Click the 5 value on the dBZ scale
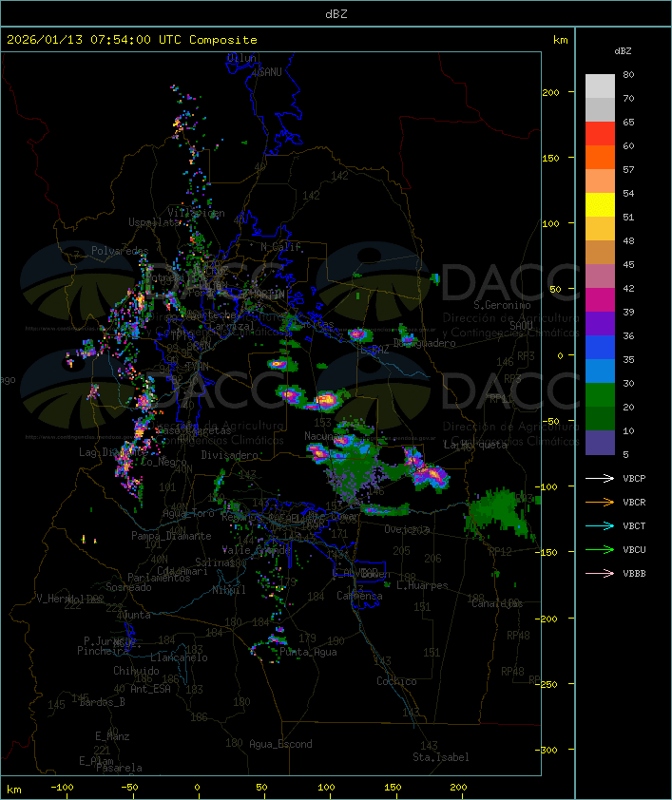 [625, 454]
